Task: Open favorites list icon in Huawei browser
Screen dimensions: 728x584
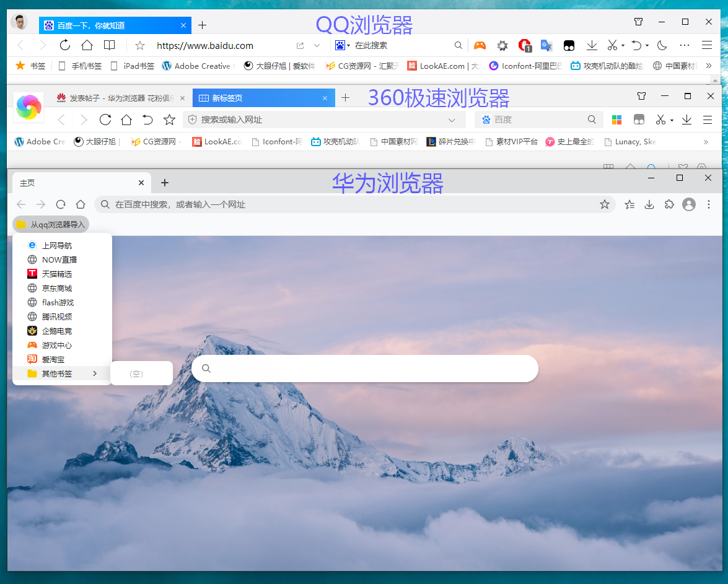Action: 629,204
